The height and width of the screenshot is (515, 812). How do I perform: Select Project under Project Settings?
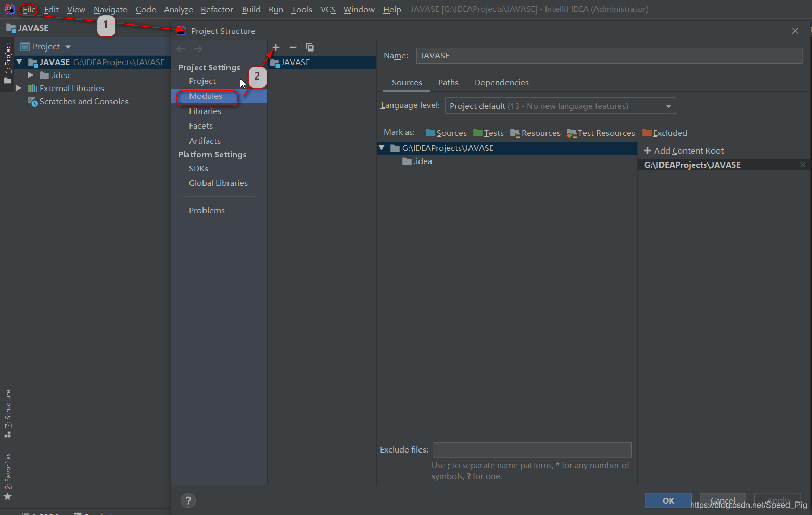tap(202, 81)
